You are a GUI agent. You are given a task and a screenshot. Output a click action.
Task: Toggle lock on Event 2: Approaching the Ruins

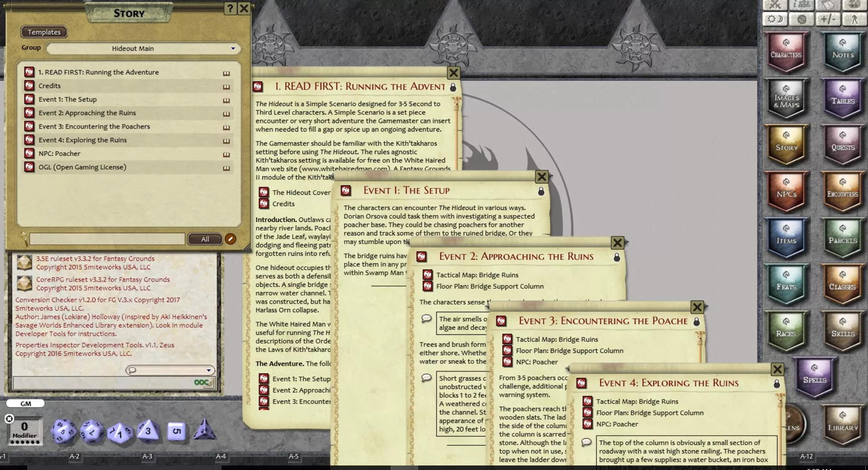617,257
